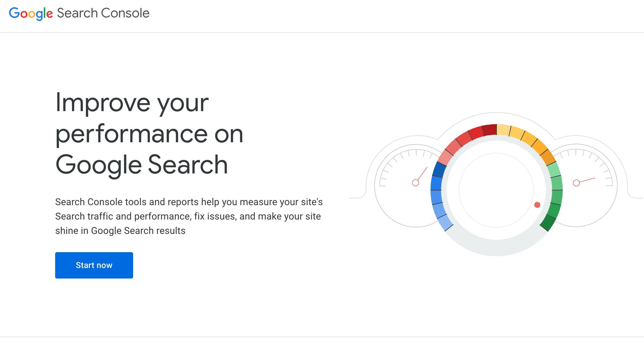Click the Search Console title text
Screen dimensions: 644x351
tap(103, 13)
